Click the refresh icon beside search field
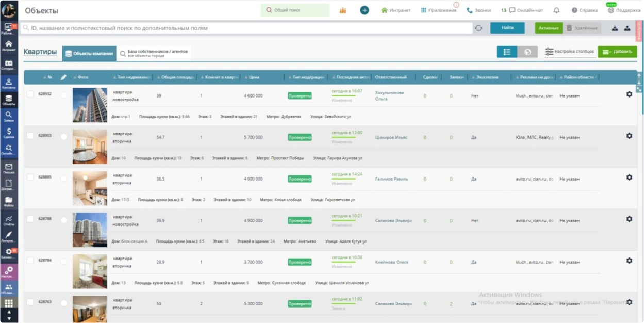The width and height of the screenshot is (644, 323). pos(478,28)
